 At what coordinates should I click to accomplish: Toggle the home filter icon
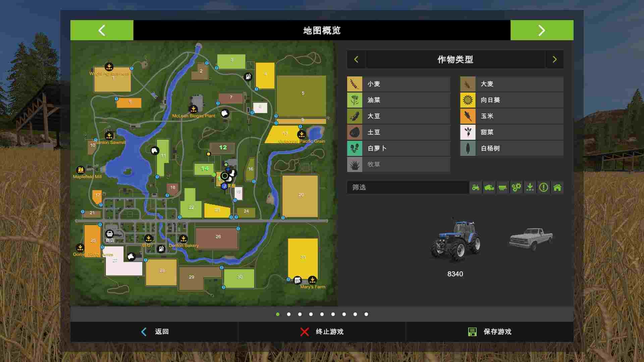[x=557, y=187]
